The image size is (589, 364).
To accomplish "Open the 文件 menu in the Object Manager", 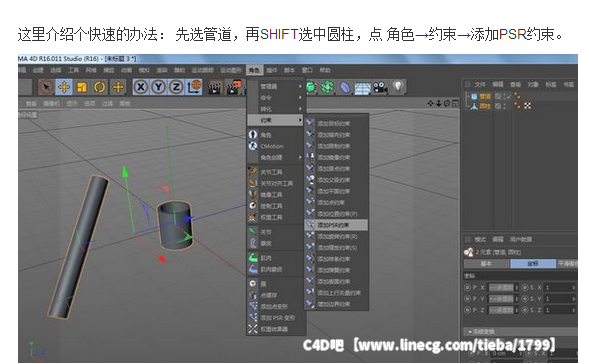I will click(480, 85).
